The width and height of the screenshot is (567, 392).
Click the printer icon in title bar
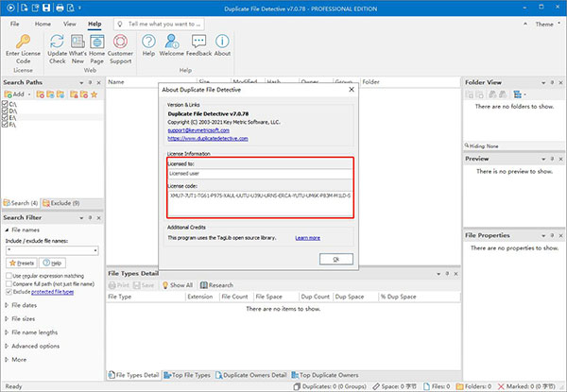60,8
